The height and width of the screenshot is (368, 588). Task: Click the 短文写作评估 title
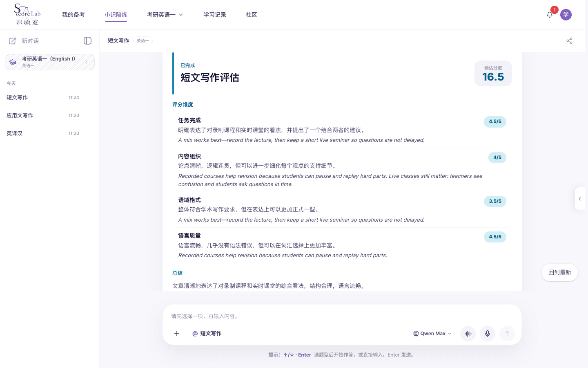210,78
